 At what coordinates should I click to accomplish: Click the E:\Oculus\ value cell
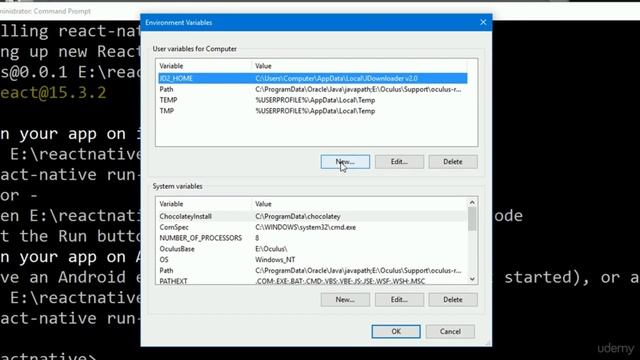coord(271,249)
